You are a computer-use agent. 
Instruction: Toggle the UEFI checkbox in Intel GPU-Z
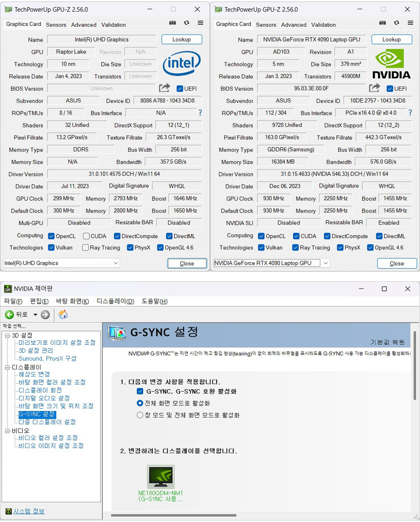(x=180, y=88)
